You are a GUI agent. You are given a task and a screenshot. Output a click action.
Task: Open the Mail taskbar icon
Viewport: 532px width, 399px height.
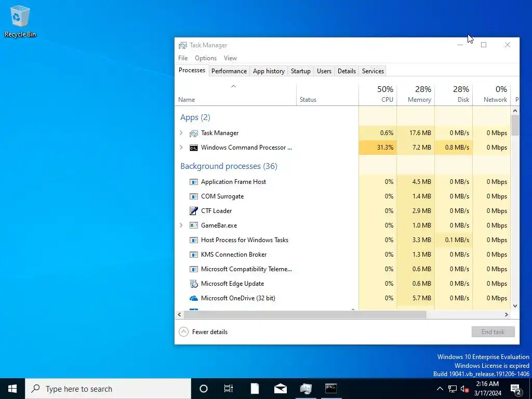pyautogui.click(x=280, y=389)
